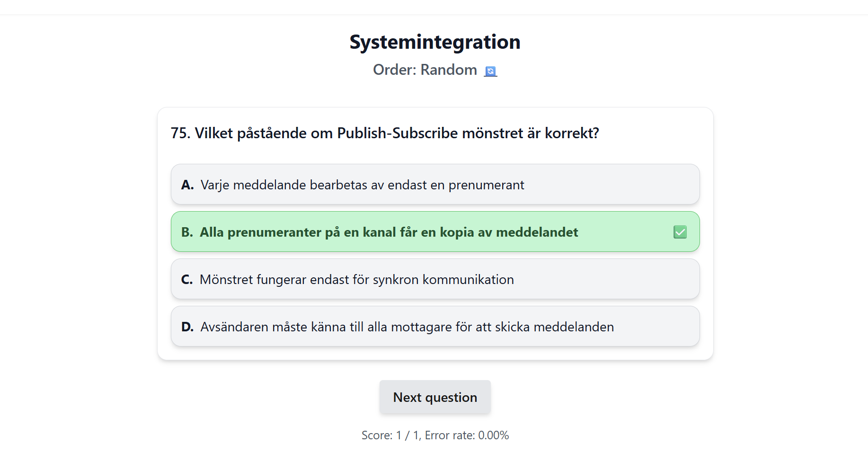Screen dimensions: 868x453
Task: Click the Order: Random label text
Action: point(425,70)
